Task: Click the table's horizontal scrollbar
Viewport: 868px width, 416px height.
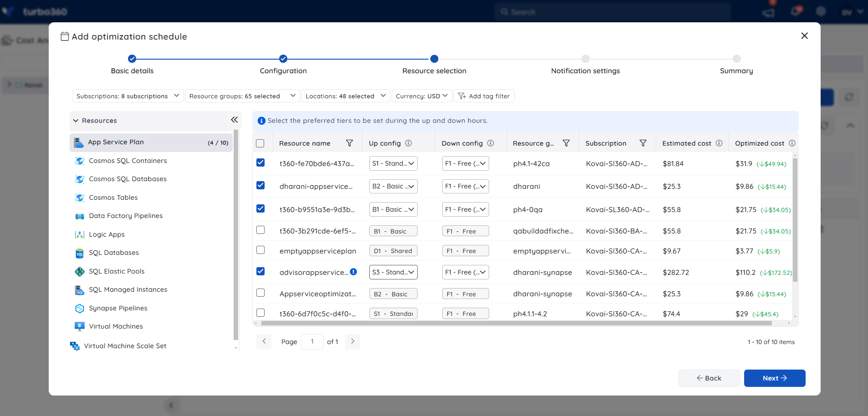Action: (517, 323)
